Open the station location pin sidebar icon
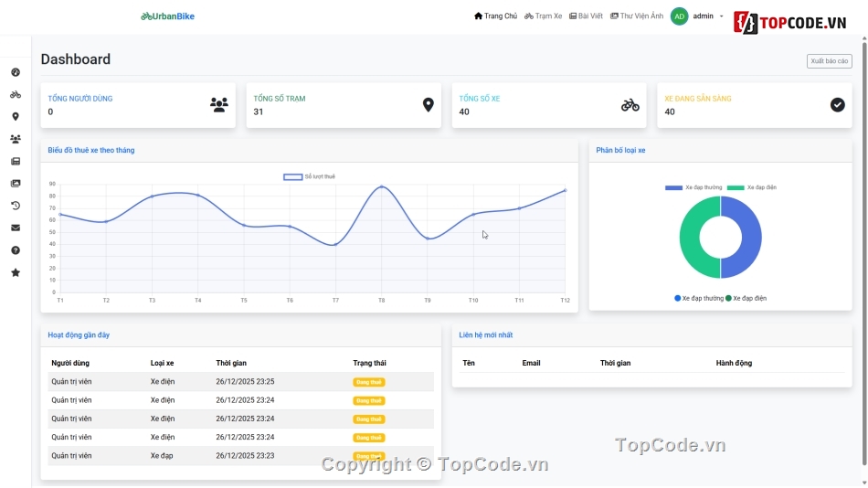 click(16, 117)
